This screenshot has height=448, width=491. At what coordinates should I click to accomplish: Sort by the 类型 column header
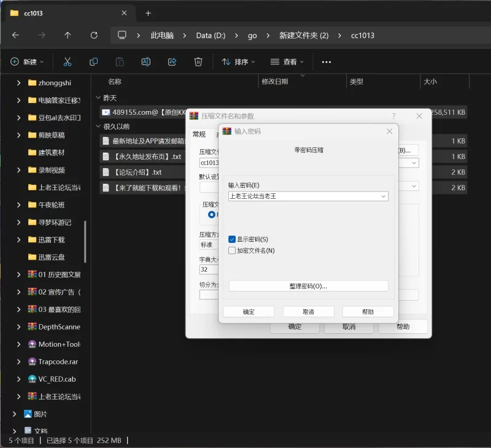coord(357,82)
